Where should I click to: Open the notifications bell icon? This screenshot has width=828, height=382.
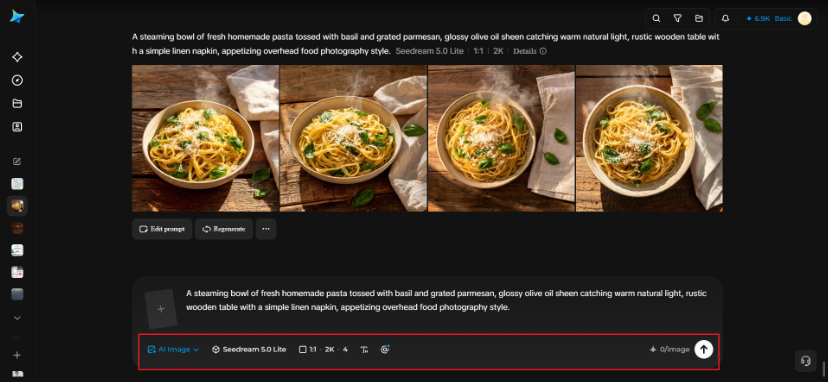point(726,18)
